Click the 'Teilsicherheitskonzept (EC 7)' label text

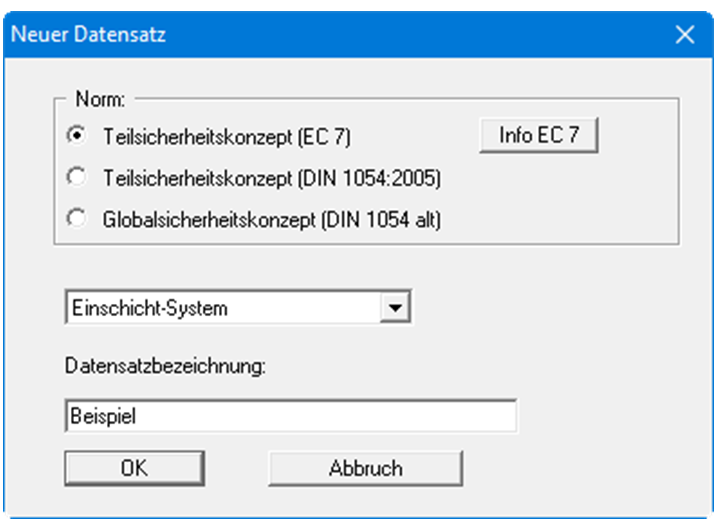pyautogui.click(x=226, y=135)
